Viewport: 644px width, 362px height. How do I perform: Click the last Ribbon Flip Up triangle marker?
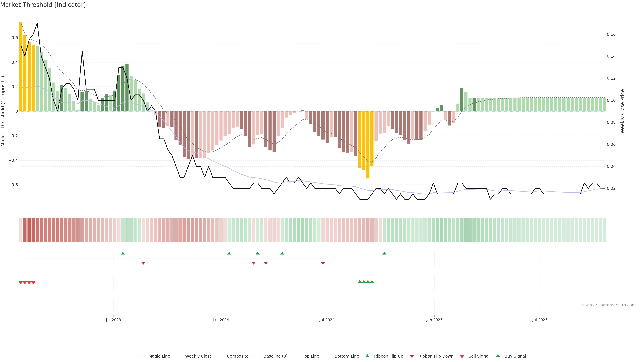click(x=384, y=253)
